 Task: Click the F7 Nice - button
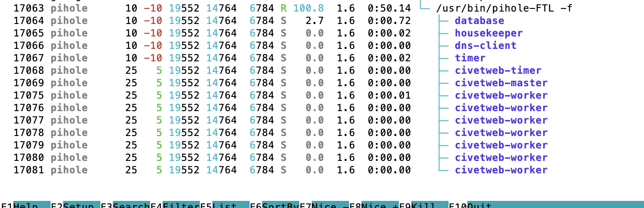pos(324,205)
